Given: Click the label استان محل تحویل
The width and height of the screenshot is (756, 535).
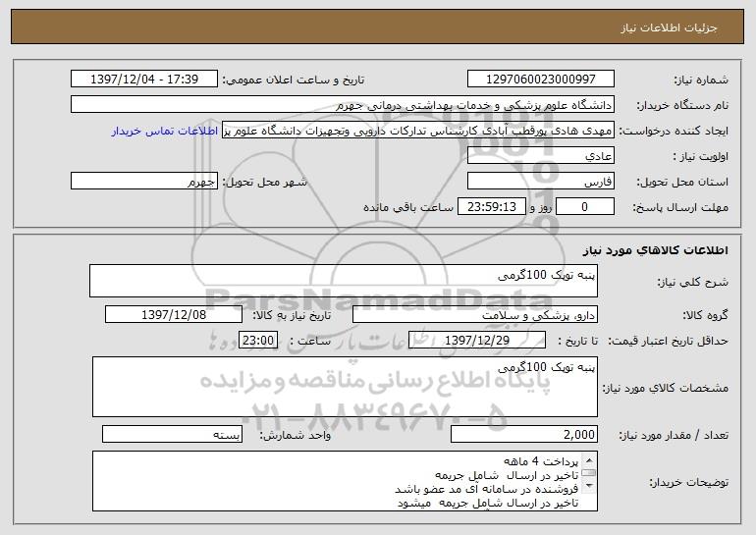Looking at the screenshot, I should tap(682, 182).
